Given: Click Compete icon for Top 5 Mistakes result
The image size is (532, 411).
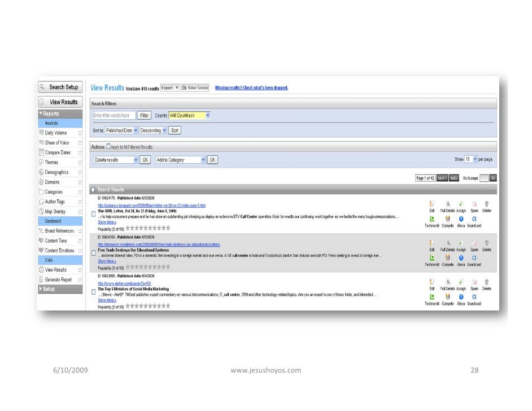Looking at the screenshot, I should tap(448, 297).
